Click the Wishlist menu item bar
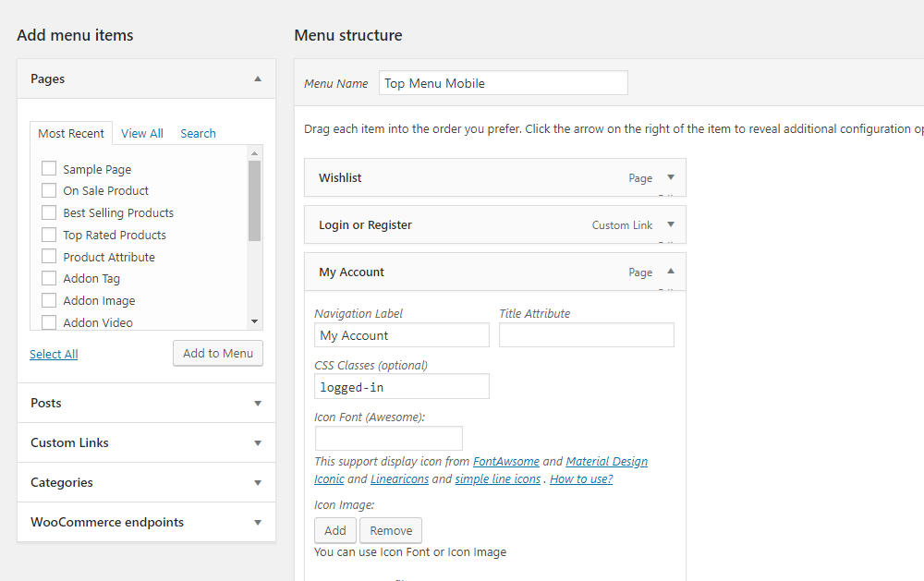924x581 pixels. [x=495, y=177]
